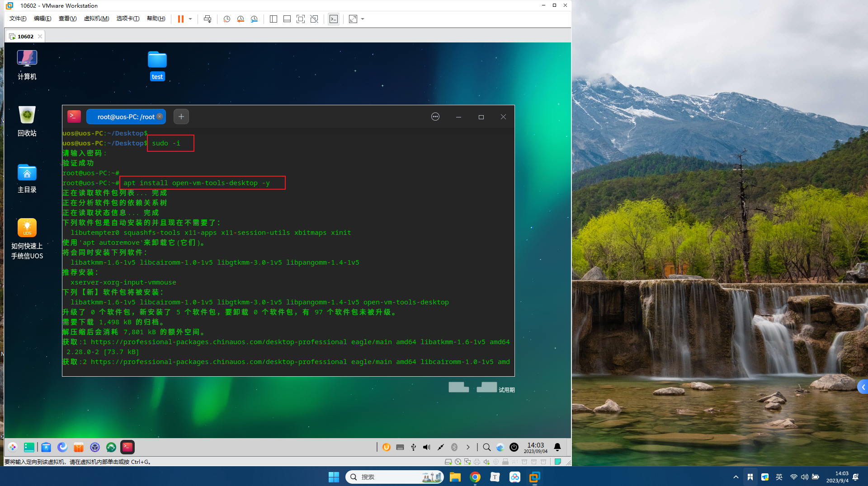Image resolution: width=868 pixels, height=486 pixels.
Task: Enter full screen mode in VMware
Action: 301,19
